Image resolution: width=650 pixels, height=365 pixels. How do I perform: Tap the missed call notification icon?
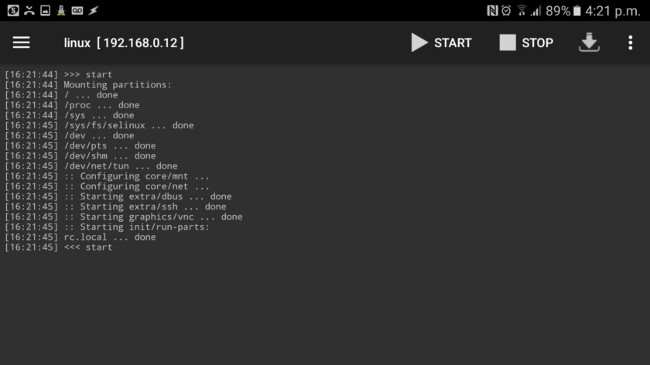coord(29,10)
